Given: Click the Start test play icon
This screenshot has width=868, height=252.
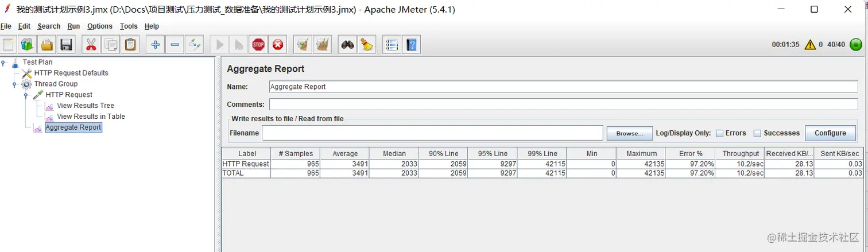Looking at the screenshot, I should (x=219, y=44).
